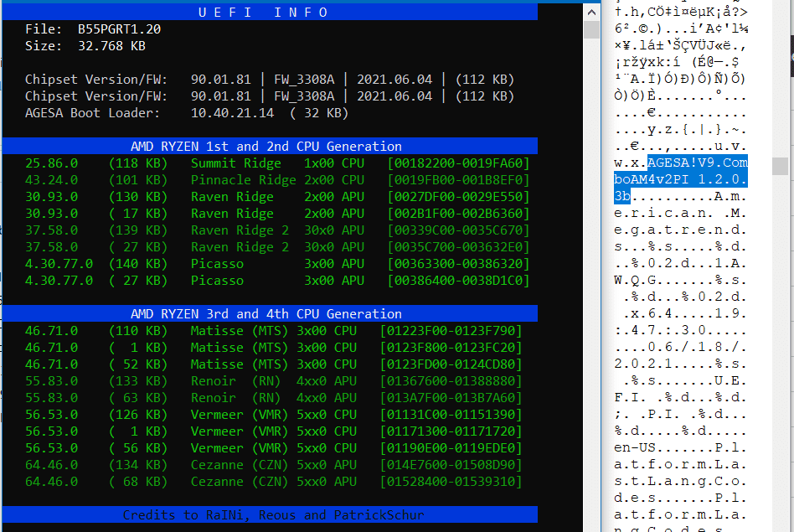Click the Vermeer (126 KB) row
This screenshot has height=532, width=794.
tap(273, 414)
